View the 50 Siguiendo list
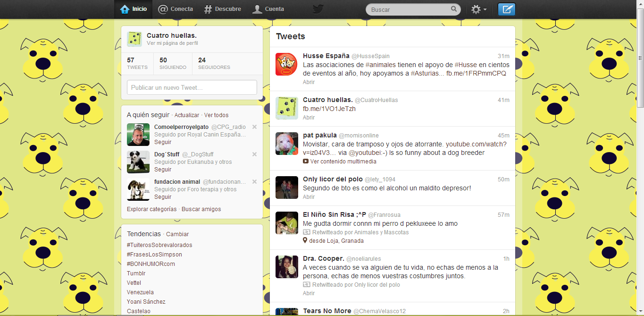 coord(173,63)
